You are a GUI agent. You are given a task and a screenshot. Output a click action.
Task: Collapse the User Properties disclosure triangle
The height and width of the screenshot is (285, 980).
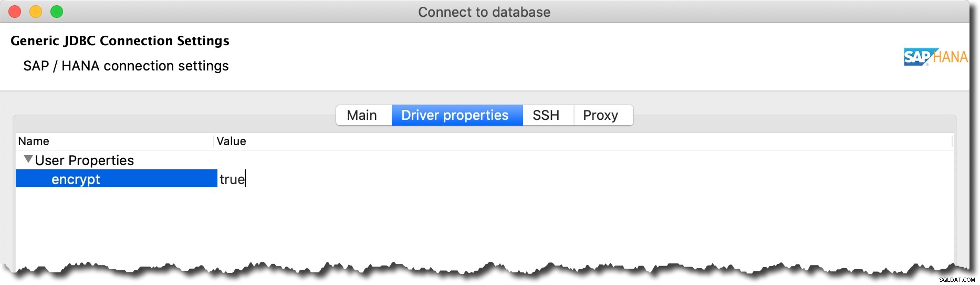click(28, 159)
